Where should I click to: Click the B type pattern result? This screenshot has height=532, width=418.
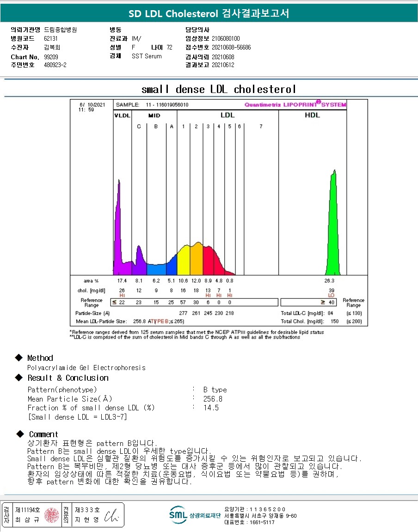[x=215, y=390]
